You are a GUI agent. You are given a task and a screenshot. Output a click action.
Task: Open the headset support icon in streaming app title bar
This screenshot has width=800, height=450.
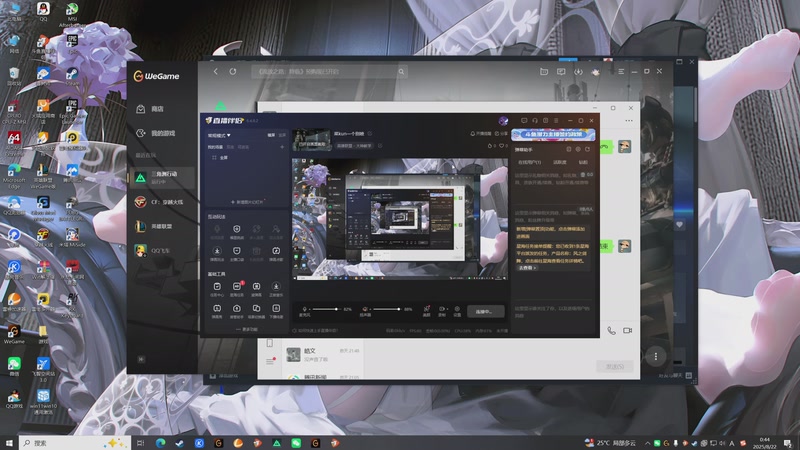[535, 120]
